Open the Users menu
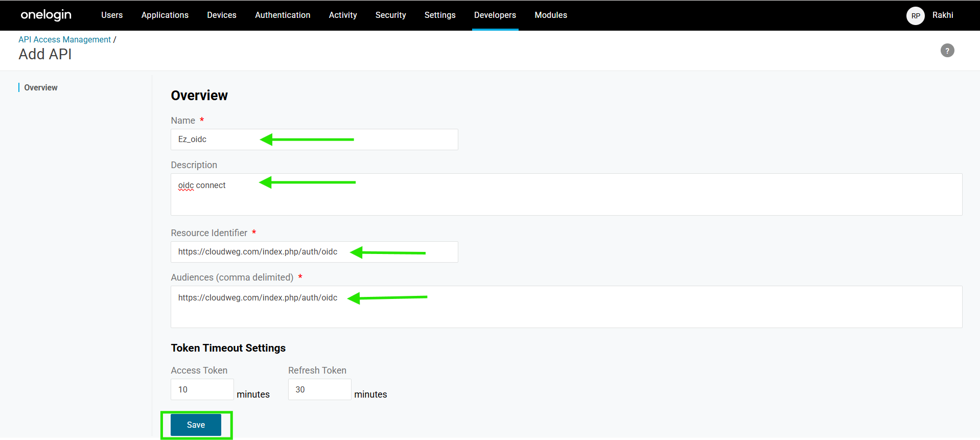Screen dimensions: 980x440 point(112,15)
